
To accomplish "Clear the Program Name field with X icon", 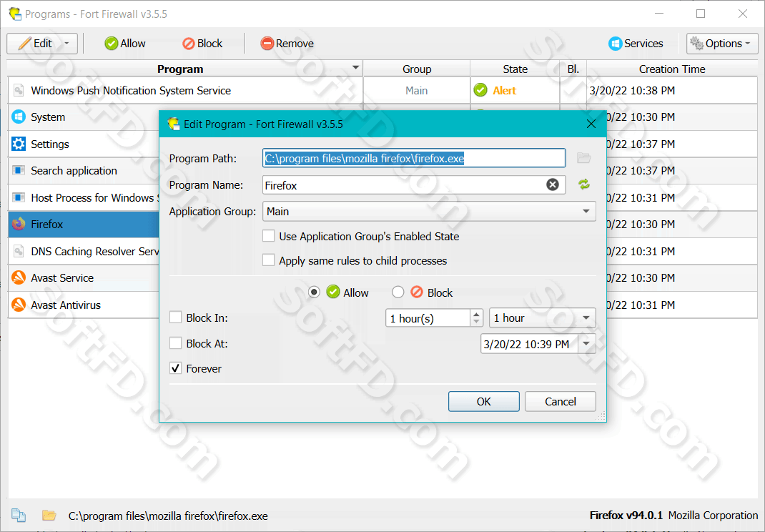I will click(552, 184).
